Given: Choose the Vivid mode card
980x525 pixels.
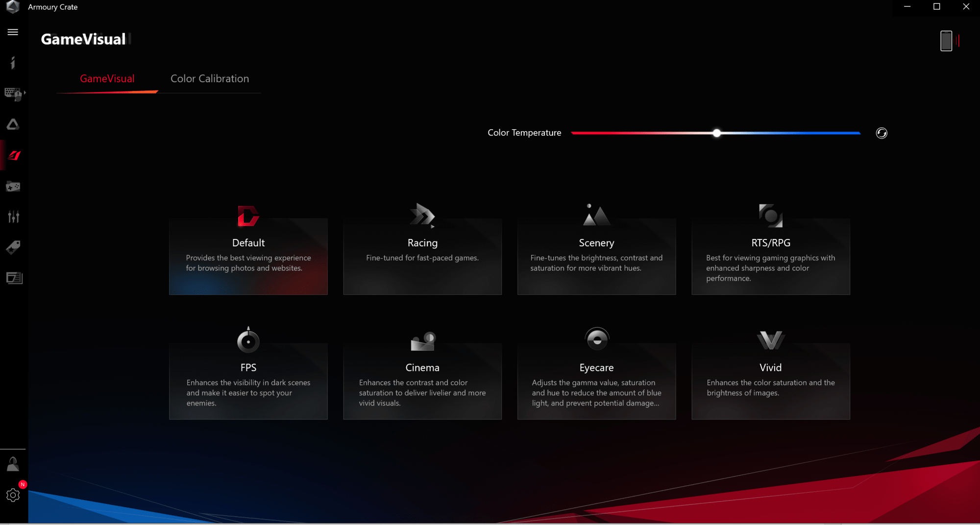Looking at the screenshot, I should (x=770, y=381).
